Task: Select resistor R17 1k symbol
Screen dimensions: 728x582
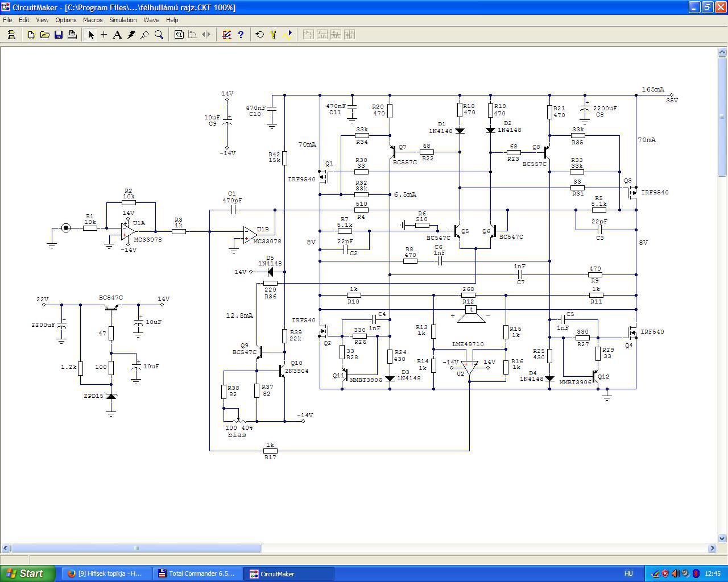Action: pyautogui.click(x=270, y=451)
